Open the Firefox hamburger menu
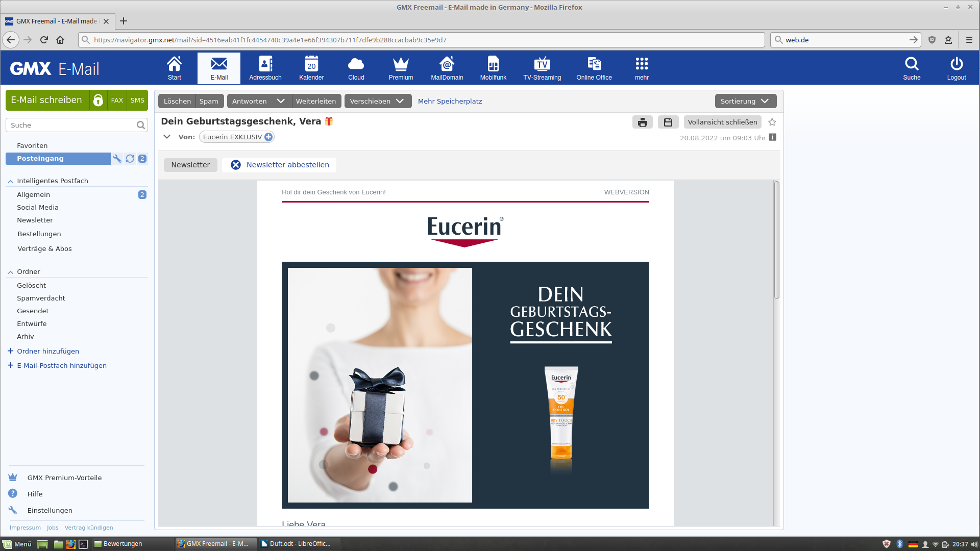 [x=969, y=40]
